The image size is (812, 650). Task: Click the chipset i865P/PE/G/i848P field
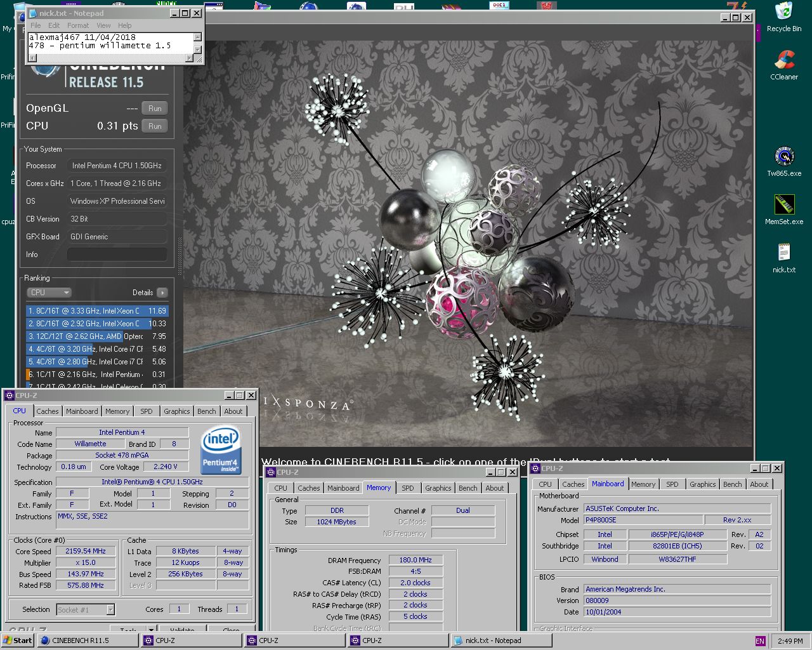coord(677,534)
